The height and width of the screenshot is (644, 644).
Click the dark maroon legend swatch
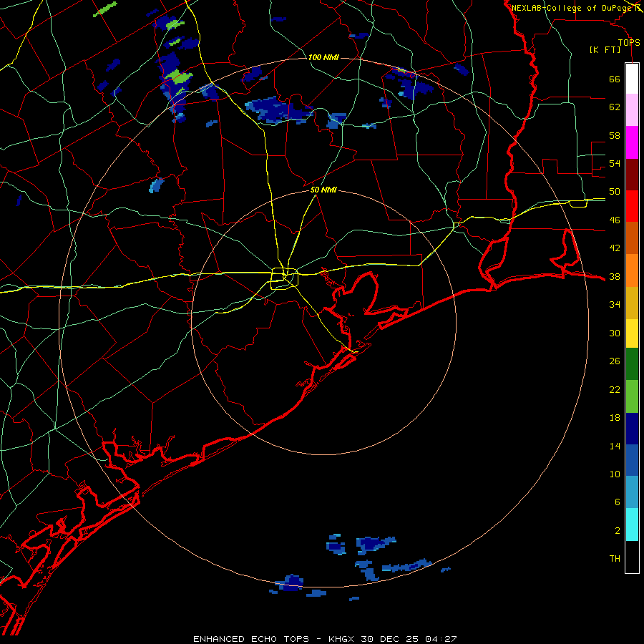[x=632, y=175]
